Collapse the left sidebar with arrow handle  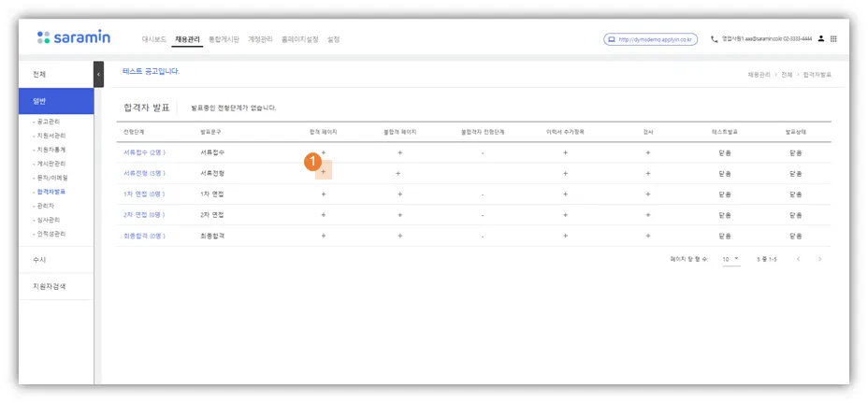click(x=98, y=74)
